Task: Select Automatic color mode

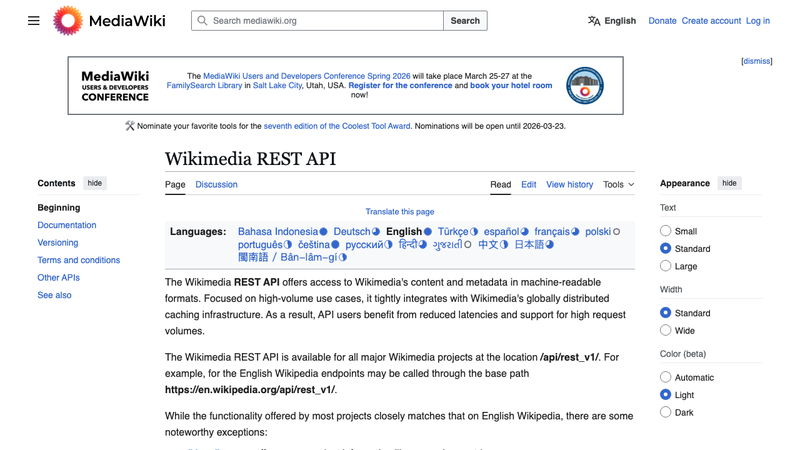Action: click(665, 377)
